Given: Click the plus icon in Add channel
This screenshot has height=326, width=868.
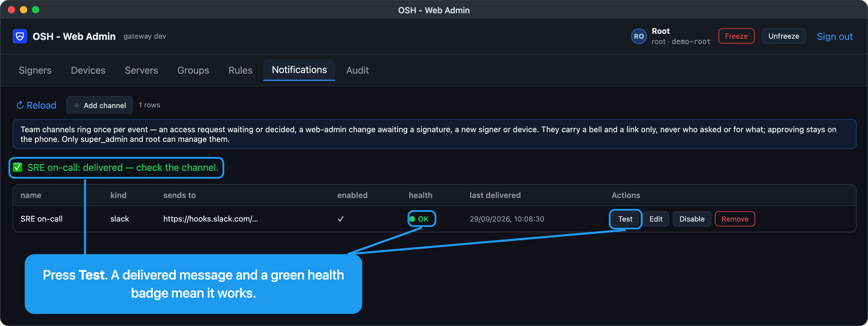Looking at the screenshot, I should 76,105.
